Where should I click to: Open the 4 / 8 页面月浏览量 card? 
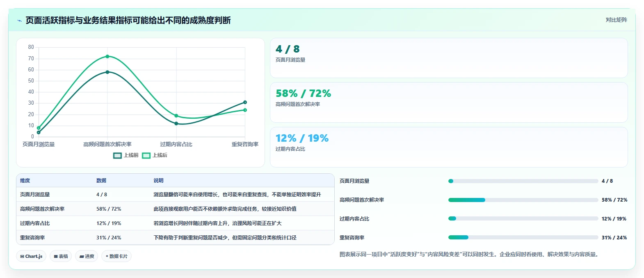point(449,58)
